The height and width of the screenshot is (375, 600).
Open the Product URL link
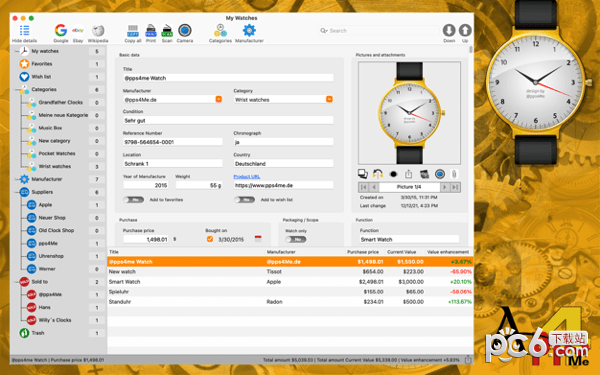[x=247, y=177]
